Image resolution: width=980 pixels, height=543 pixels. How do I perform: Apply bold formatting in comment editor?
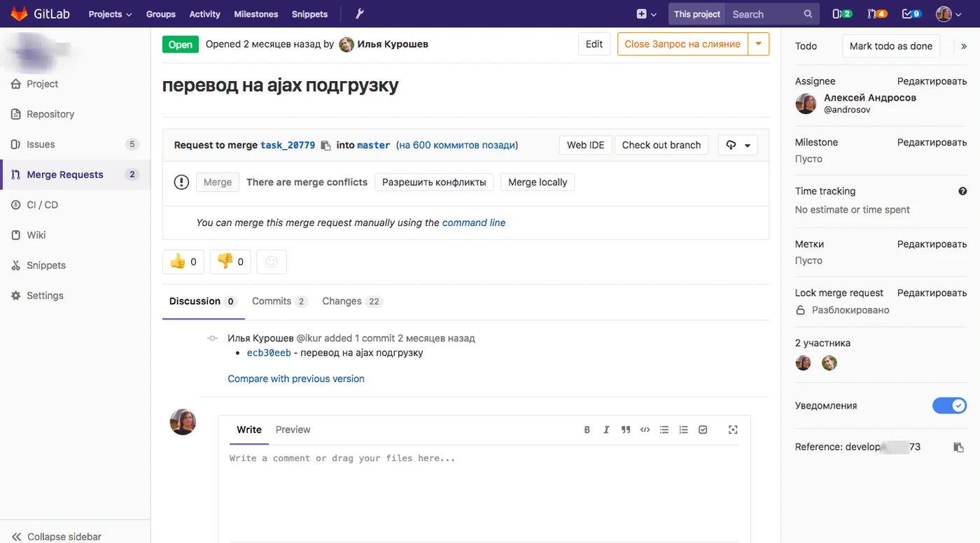click(x=587, y=430)
